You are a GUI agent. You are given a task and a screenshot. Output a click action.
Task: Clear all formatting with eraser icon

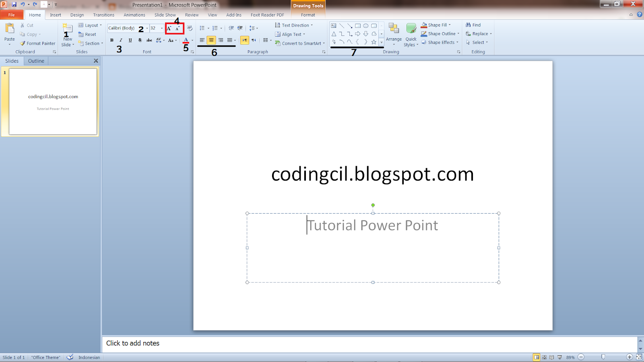tap(190, 28)
